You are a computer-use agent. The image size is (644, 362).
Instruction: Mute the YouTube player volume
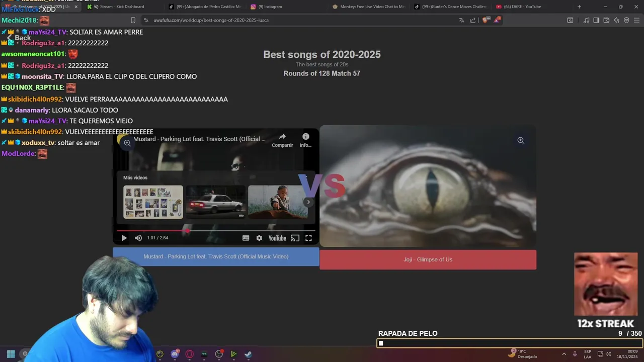point(138,238)
